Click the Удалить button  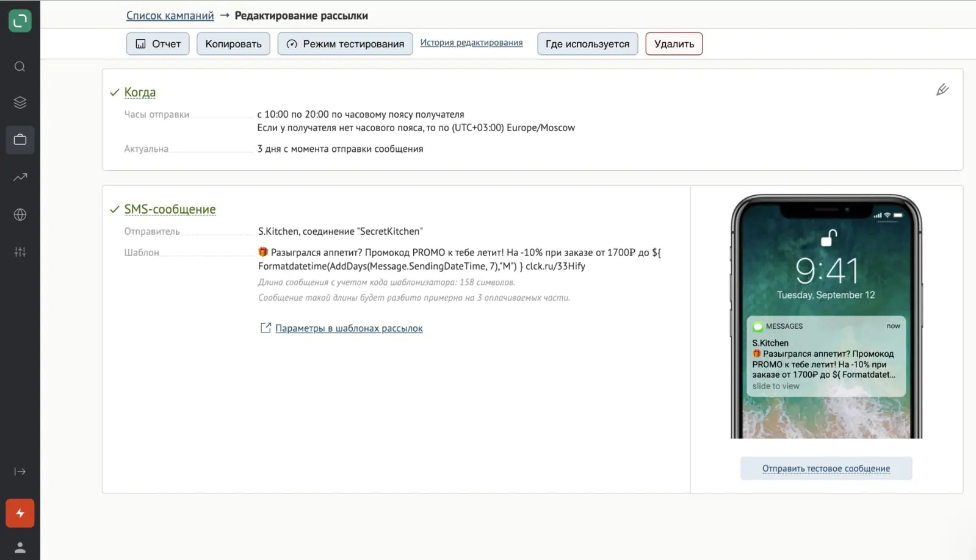pyautogui.click(x=674, y=44)
